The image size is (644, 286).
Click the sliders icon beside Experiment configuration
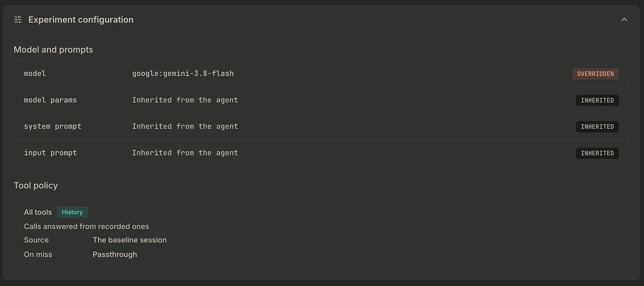(x=18, y=19)
